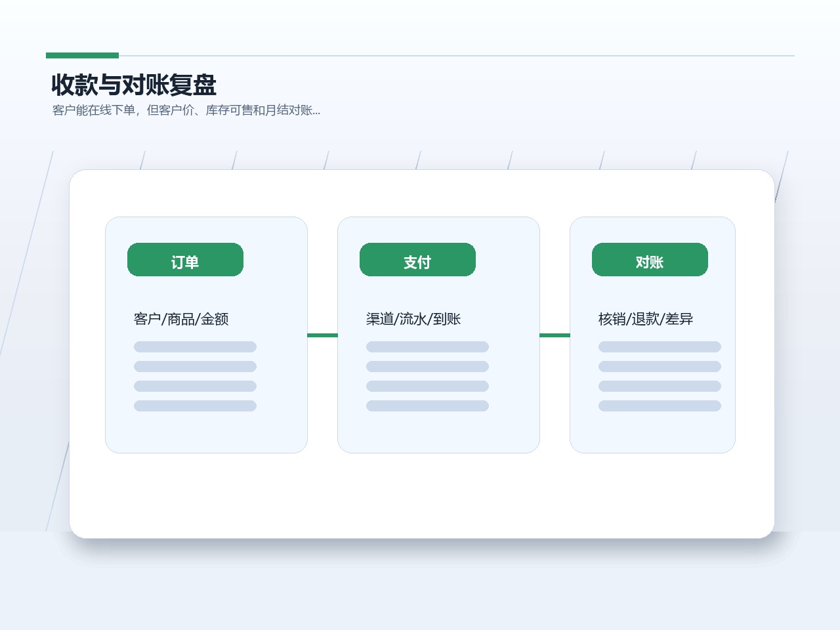Click first placeholder bar in 支付 card
Image resolution: width=840 pixels, height=630 pixels.
click(427, 346)
